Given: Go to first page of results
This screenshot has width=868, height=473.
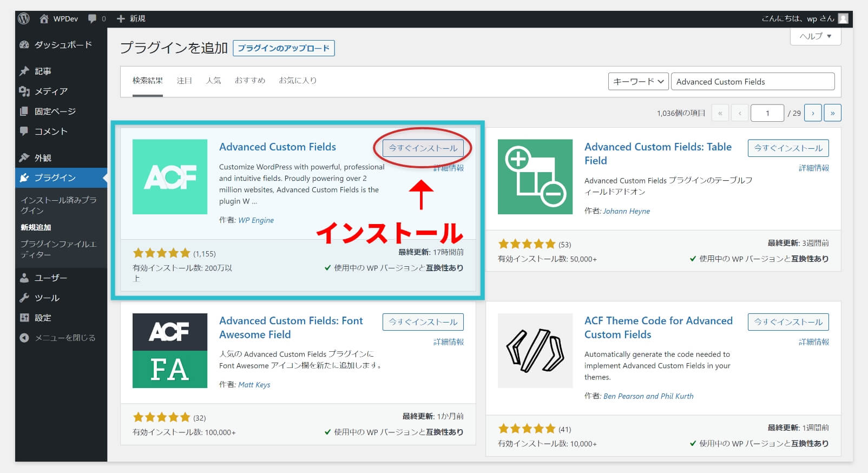Looking at the screenshot, I should coord(720,113).
